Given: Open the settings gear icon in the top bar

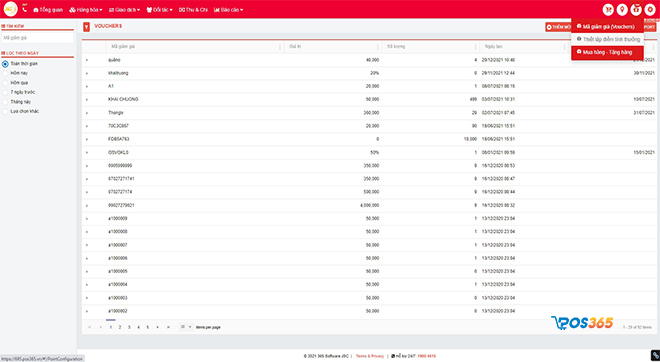Looking at the screenshot, I should tap(650, 10).
